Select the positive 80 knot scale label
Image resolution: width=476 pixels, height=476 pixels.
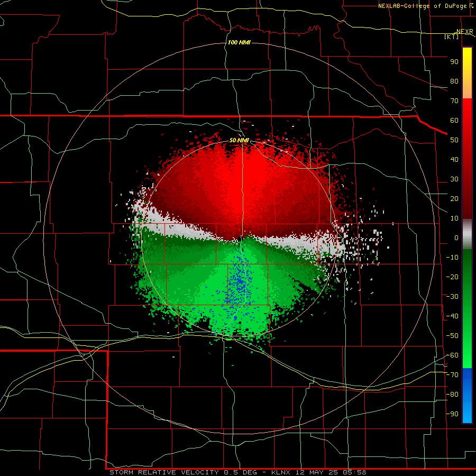pos(454,81)
